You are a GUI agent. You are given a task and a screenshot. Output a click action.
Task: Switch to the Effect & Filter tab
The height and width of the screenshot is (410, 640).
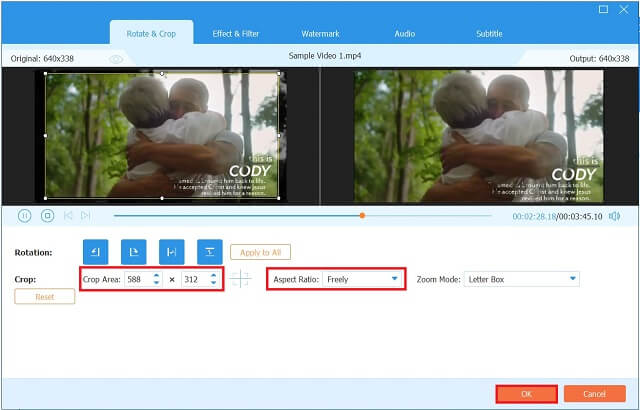236,34
